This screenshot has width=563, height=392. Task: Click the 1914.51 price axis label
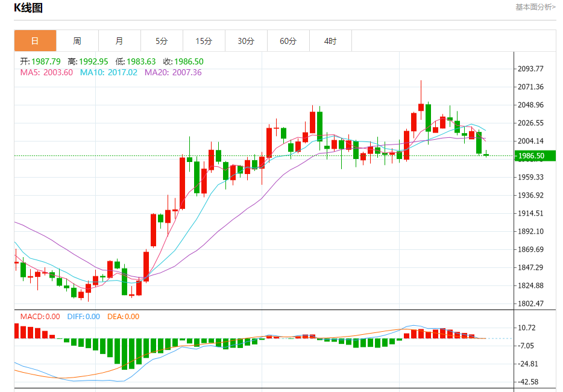530,213
